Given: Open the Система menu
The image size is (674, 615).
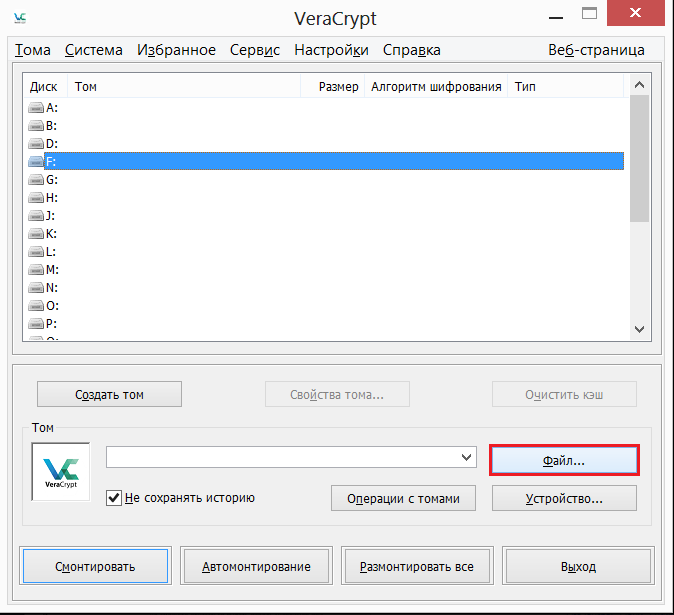Looking at the screenshot, I should (94, 50).
